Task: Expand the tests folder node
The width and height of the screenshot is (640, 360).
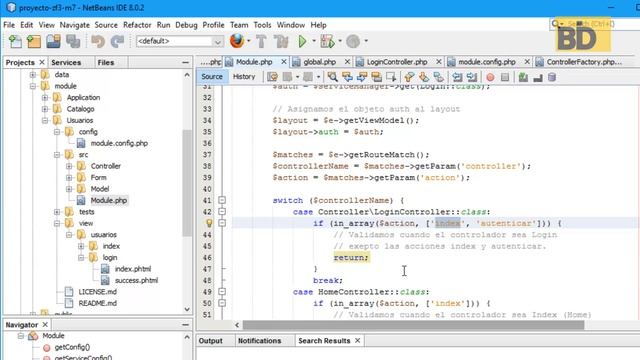Action: coord(57,212)
